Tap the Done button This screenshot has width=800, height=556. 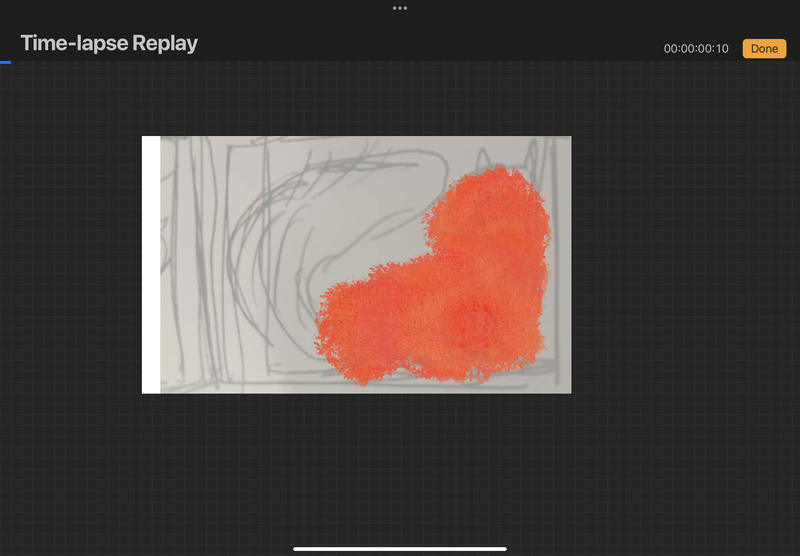[x=764, y=49]
